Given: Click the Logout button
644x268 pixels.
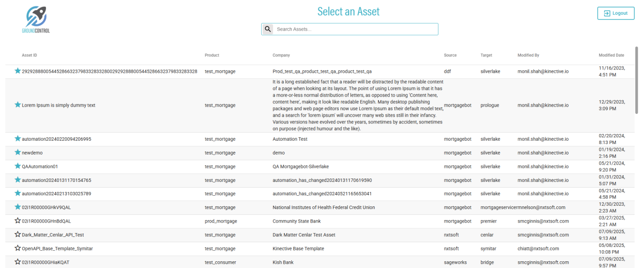Looking at the screenshot, I should point(616,13).
